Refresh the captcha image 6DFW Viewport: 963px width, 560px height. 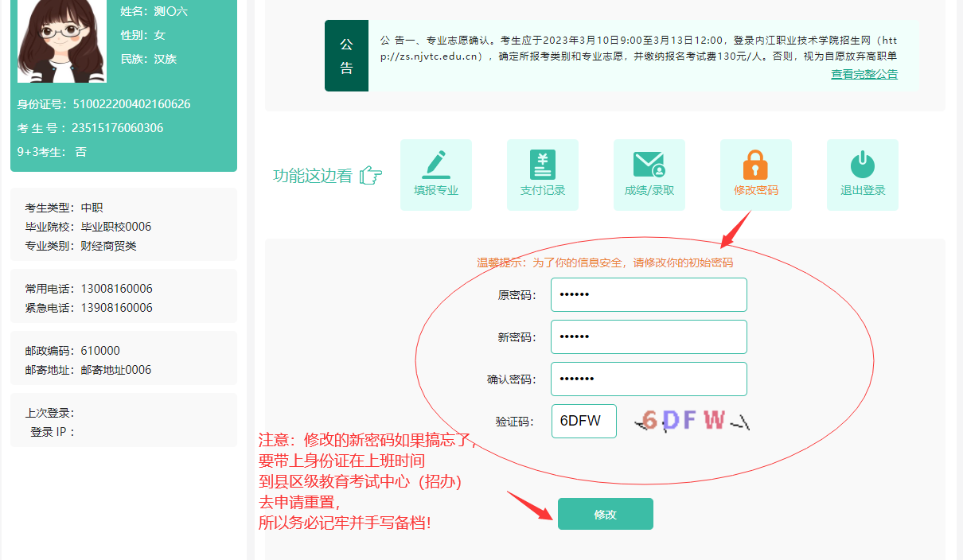(x=691, y=421)
